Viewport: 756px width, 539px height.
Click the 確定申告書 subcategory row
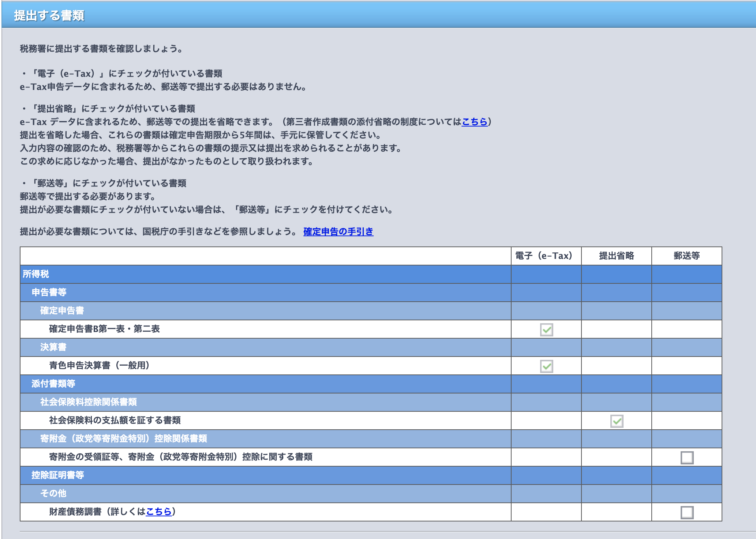pyautogui.click(x=62, y=310)
